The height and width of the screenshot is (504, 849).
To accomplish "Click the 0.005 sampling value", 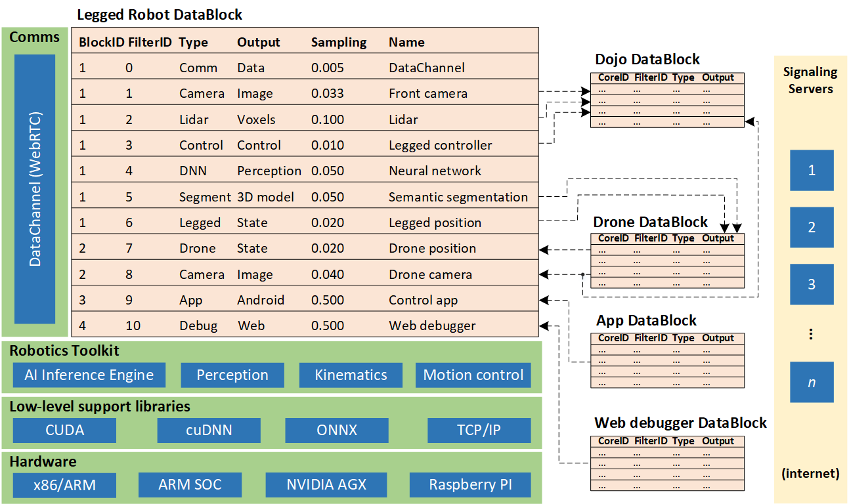I will point(327,68).
